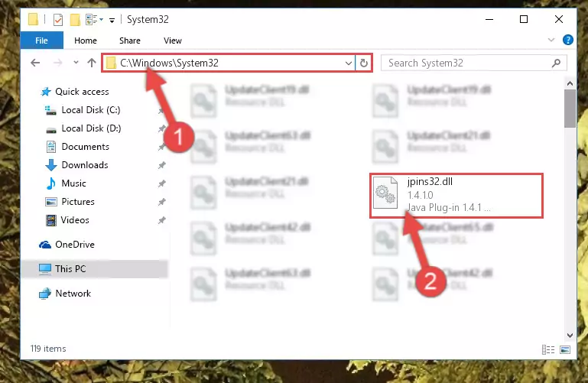Open Local Disk (C:) in sidebar
This screenshot has width=588, height=383.
[x=91, y=110]
